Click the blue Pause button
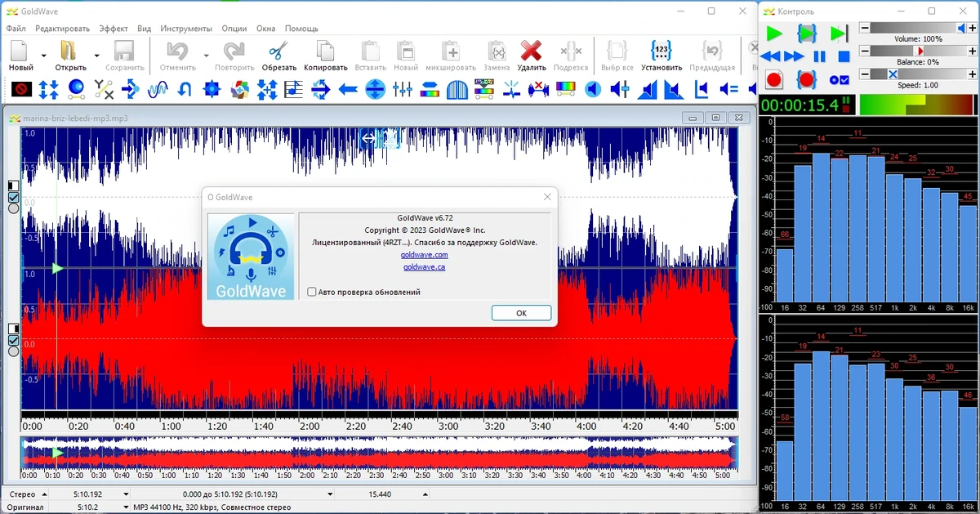This screenshot has height=514, width=980. click(820, 56)
